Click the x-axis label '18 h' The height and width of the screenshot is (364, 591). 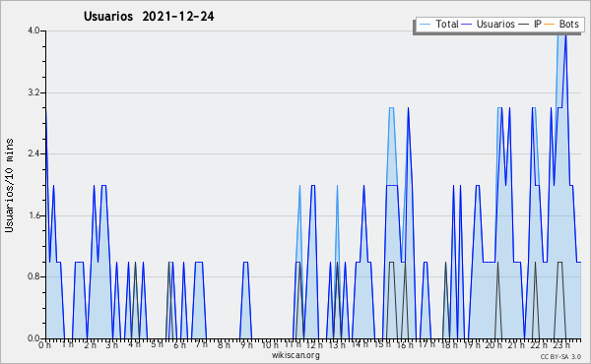(x=449, y=345)
